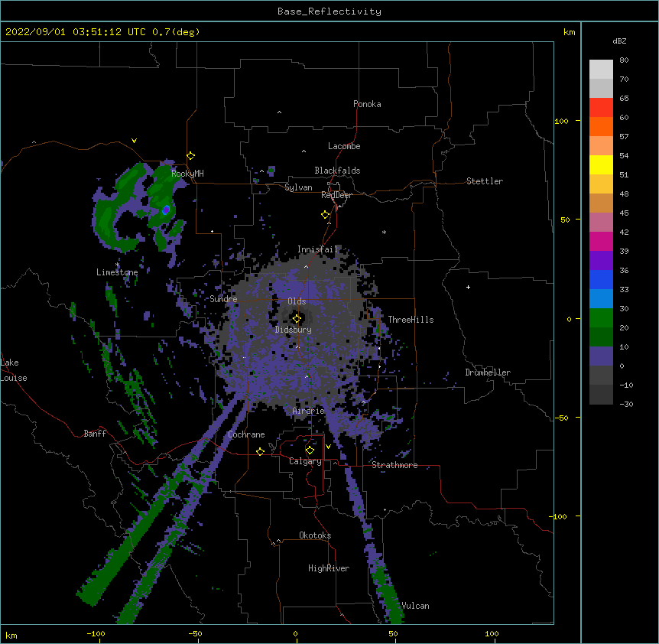The image size is (659, 644).
Task: Click the Blackfalds city label
Action: tap(337, 171)
